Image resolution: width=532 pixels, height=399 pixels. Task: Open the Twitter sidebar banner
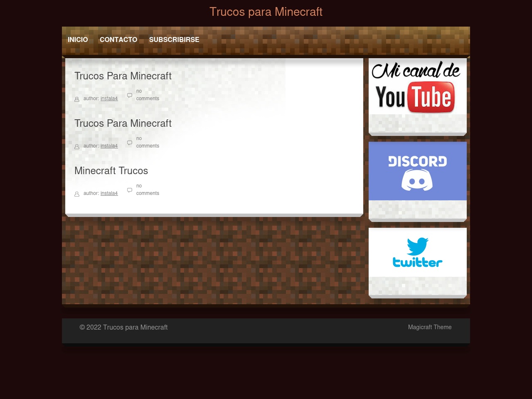tap(418, 252)
